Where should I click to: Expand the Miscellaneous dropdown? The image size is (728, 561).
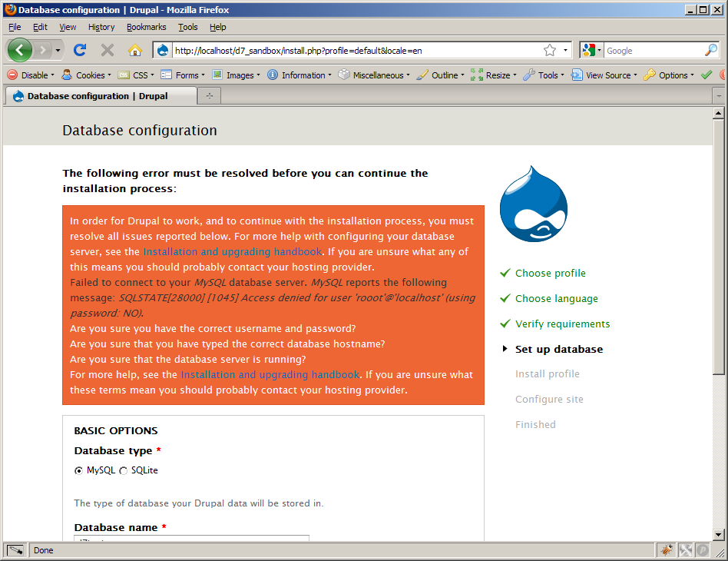pyautogui.click(x=374, y=75)
